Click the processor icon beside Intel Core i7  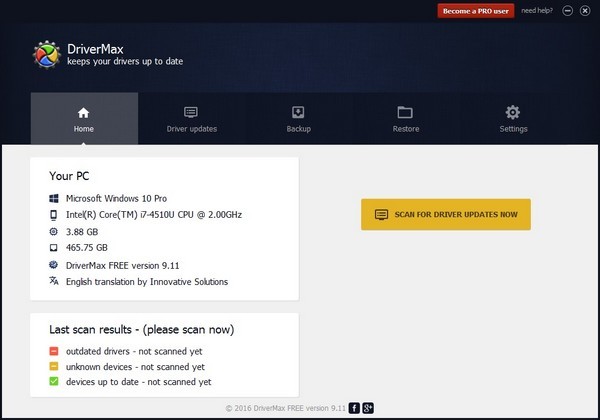pos(54,215)
